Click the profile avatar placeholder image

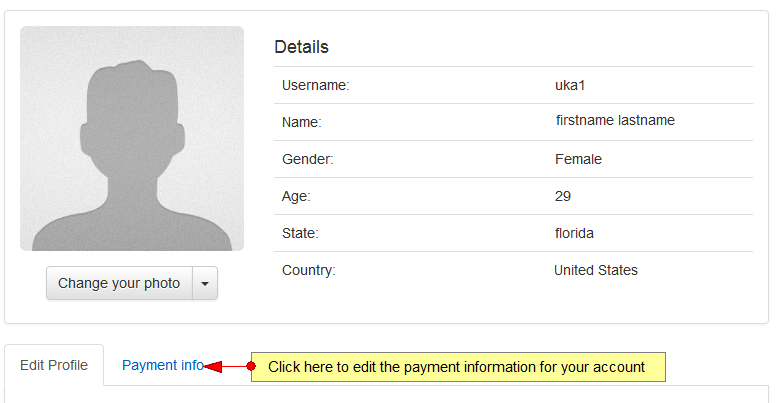pos(132,138)
